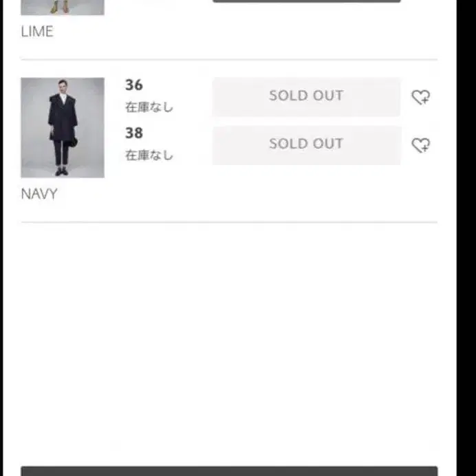Open the NAVY coat model thumbnail
476x476 pixels.
(63, 127)
